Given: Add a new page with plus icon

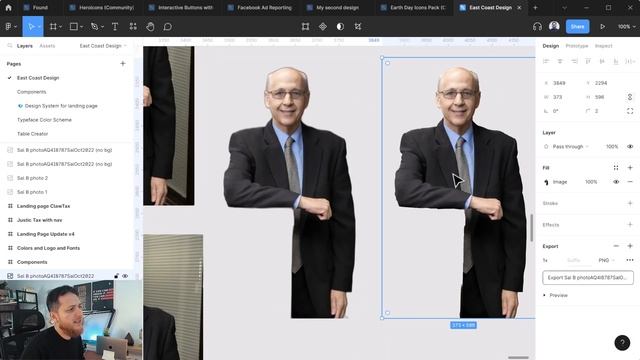Looking at the screenshot, I should 122,64.
